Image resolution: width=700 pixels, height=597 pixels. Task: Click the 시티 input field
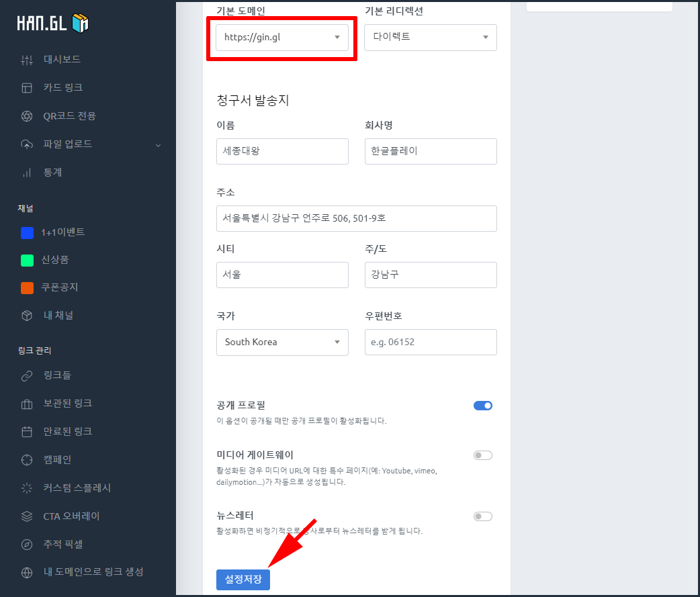(x=282, y=275)
